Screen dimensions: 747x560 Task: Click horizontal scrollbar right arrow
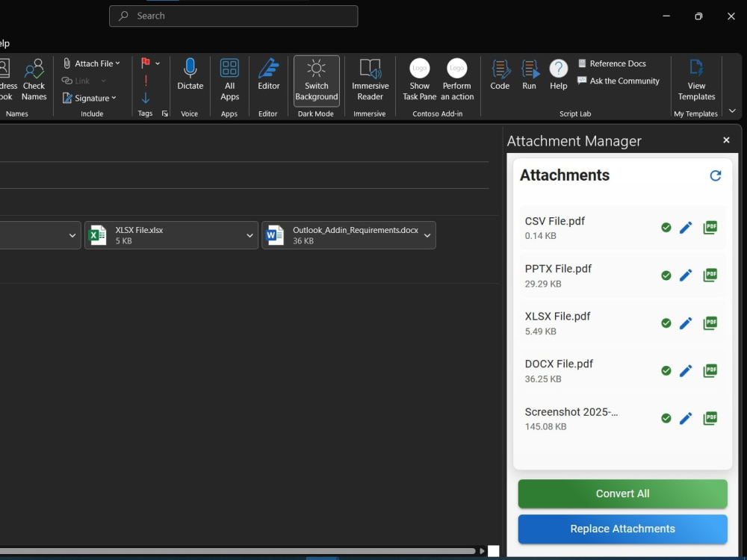pyautogui.click(x=482, y=552)
